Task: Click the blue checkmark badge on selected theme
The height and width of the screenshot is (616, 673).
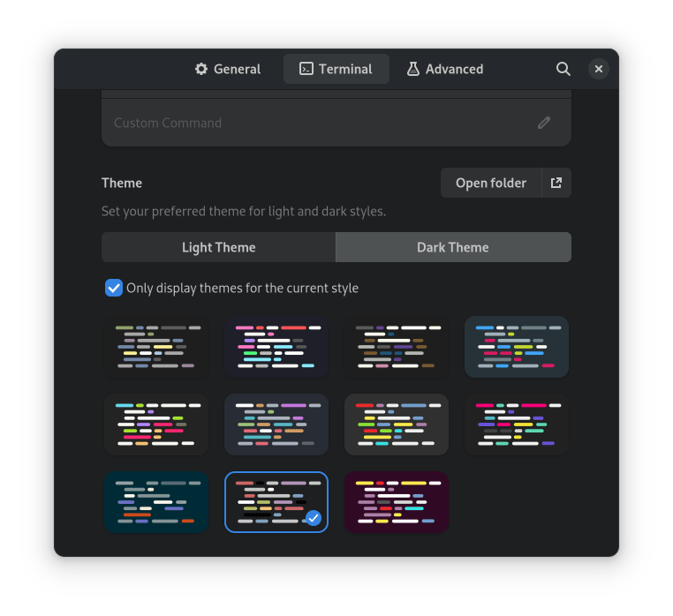Action: (x=313, y=518)
